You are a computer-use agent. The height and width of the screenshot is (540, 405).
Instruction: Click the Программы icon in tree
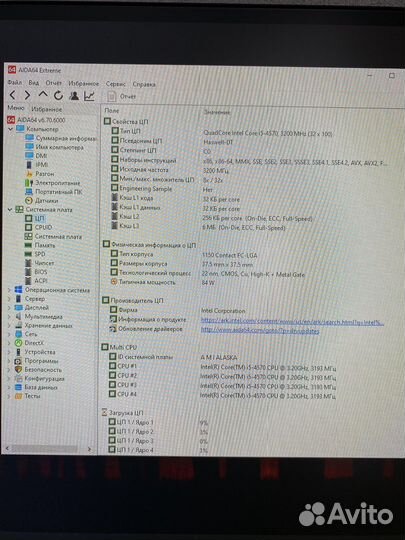[18, 361]
